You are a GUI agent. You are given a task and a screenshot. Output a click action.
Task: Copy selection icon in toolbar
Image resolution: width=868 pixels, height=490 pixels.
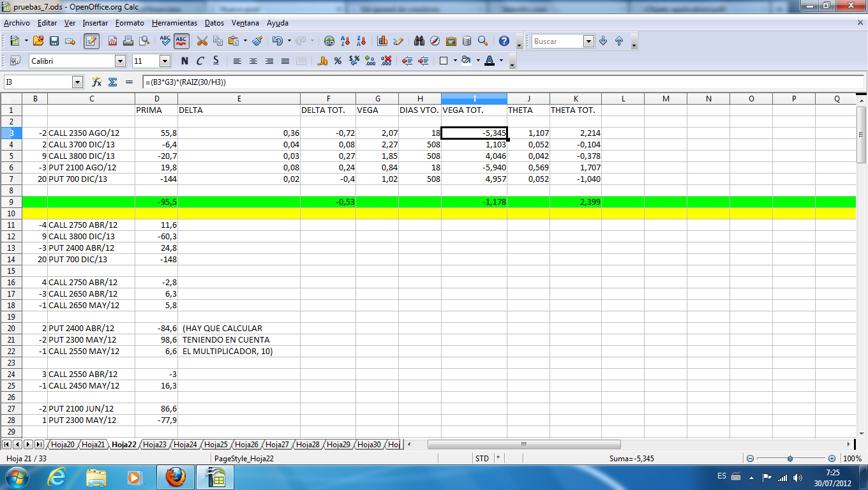(x=218, y=41)
